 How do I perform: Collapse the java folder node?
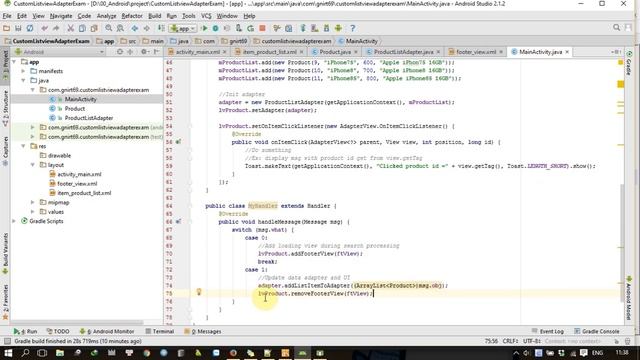click(24, 80)
